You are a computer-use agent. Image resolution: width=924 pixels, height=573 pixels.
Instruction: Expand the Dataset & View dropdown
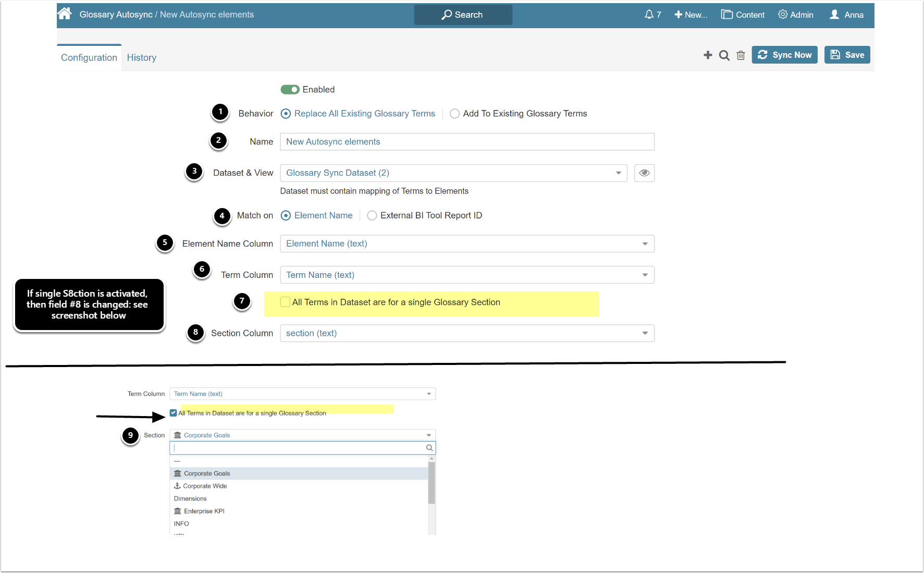pyautogui.click(x=618, y=173)
